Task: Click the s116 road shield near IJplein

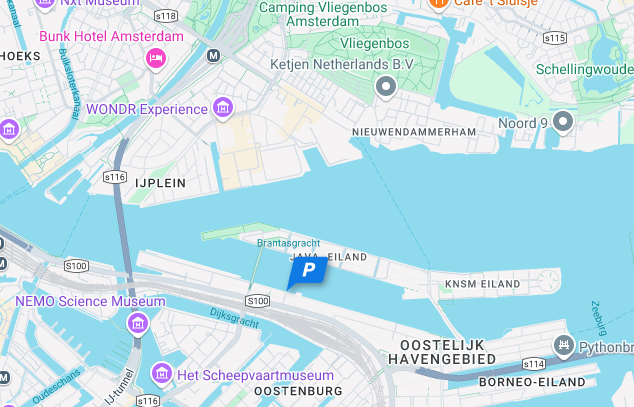Action: tap(115, 177)
